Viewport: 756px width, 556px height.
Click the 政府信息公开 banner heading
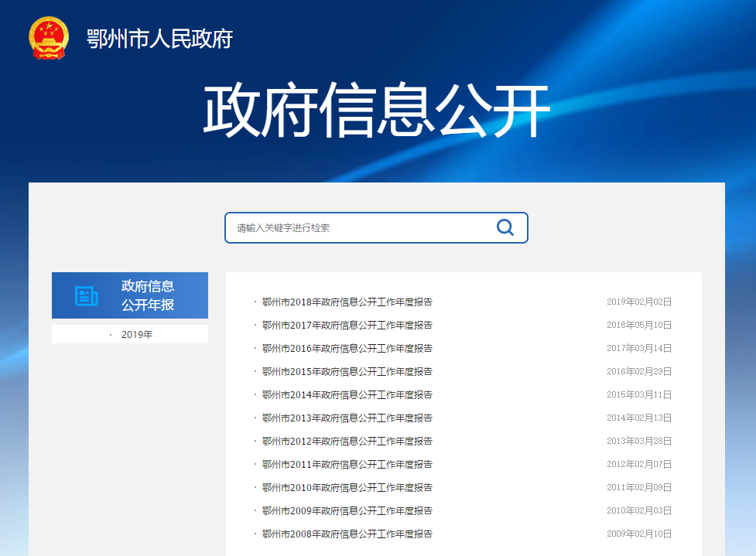377,111
